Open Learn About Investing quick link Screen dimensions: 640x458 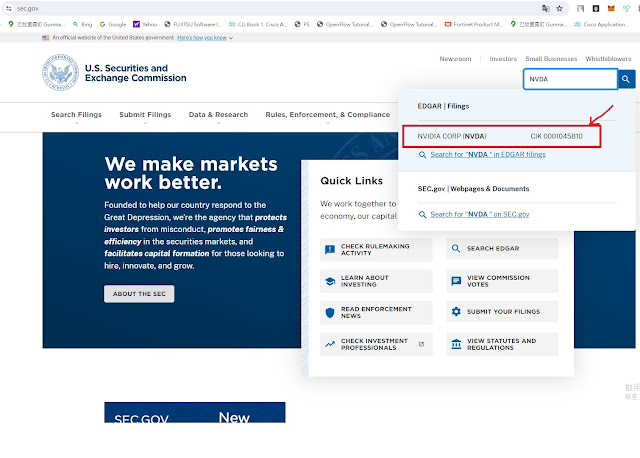pyautogui.click(x=376, y=281)
